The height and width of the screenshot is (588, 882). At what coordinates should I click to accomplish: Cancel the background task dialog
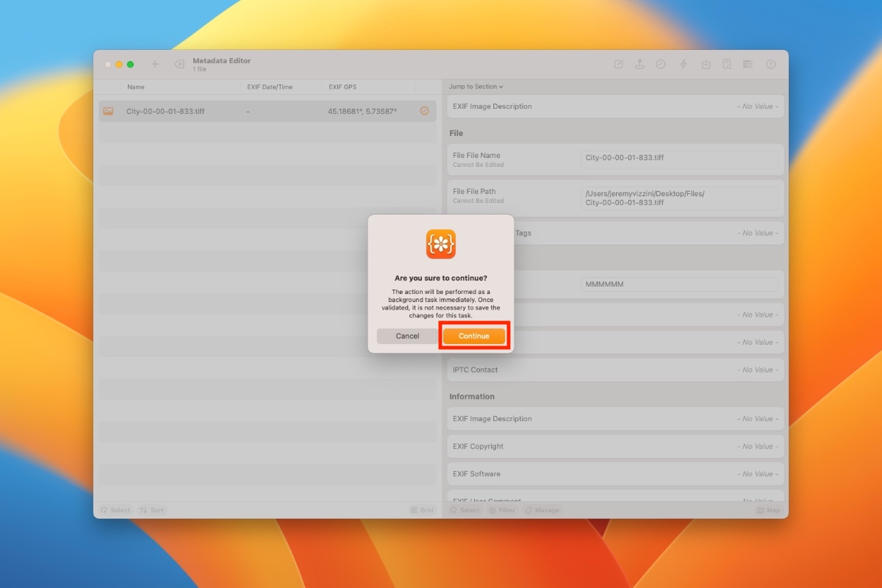point(406,336)
